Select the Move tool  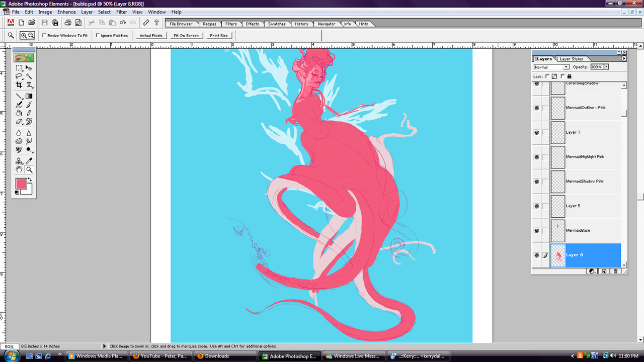[29, 68]
